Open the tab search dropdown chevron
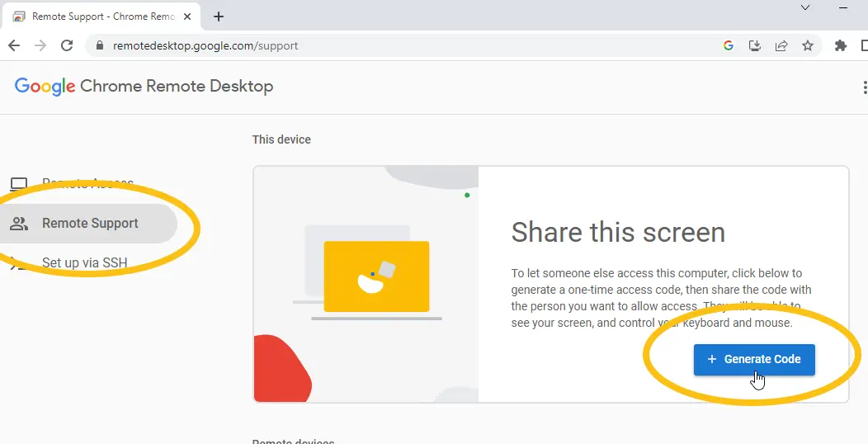This screenshot has width=868, height=444. point(805,7)
